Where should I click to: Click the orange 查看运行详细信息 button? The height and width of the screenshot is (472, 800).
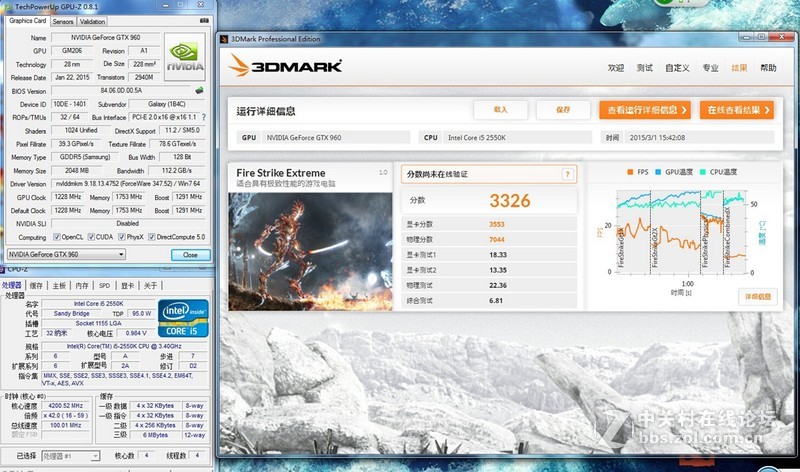[x=645, y=110]
